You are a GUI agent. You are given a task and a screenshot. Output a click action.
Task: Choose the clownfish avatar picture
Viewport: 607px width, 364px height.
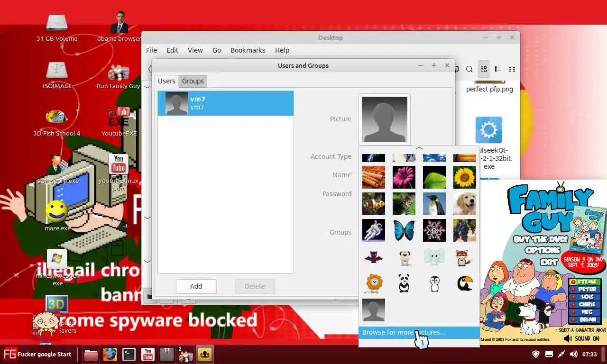(x=374, y=204)
